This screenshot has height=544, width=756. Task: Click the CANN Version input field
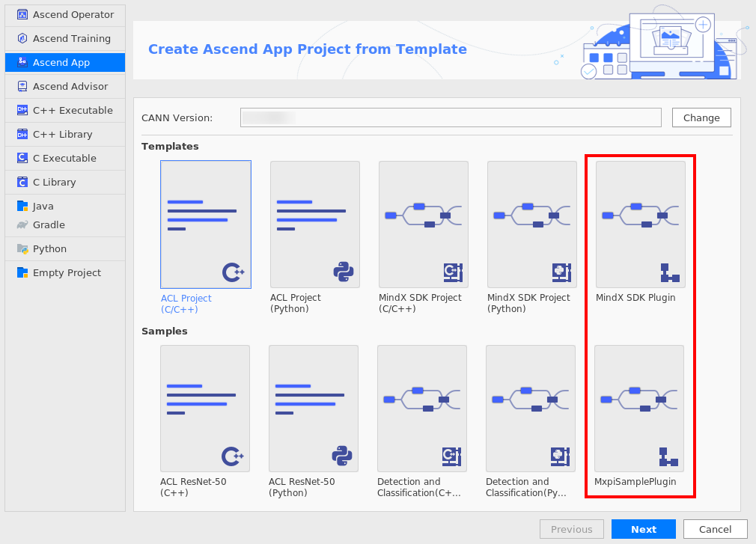pos(451,117)
